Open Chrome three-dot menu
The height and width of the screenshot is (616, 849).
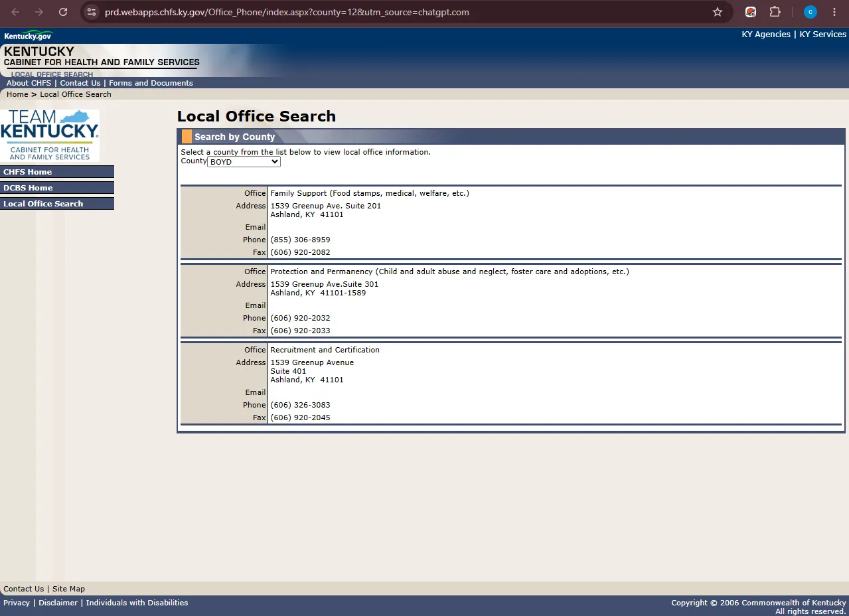click(834, 12)
